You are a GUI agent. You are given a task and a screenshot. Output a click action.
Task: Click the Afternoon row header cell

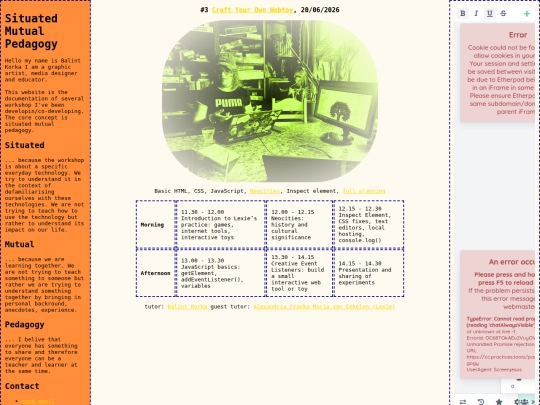click(x=156, y=273)
